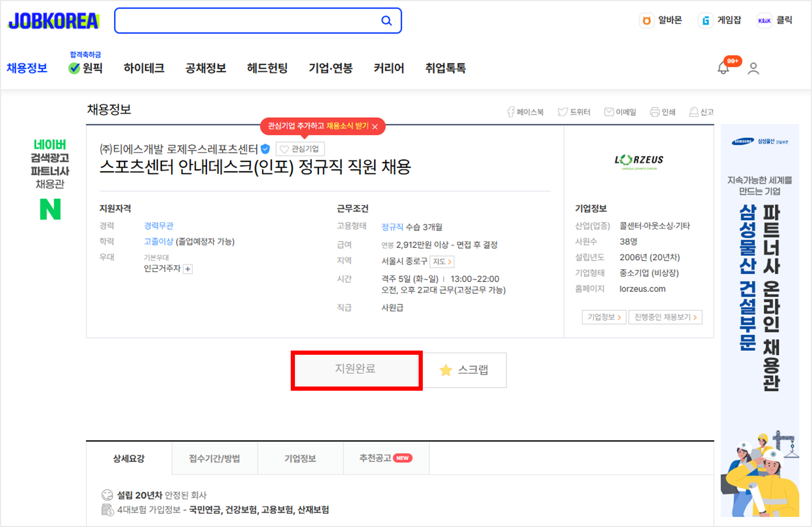Share the posting via the 트위터 icon
Image resolution: width=812 pixels, height=527 pixels.
point(563,112)
